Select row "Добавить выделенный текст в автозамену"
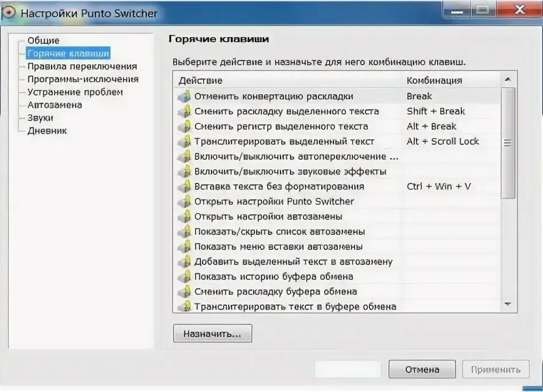Screen dimensions: 543x392 [x=337, y=262]
